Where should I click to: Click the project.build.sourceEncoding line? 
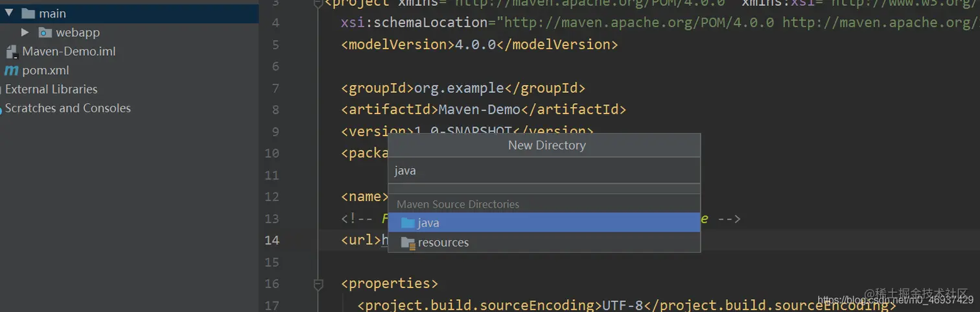point(627,305)
